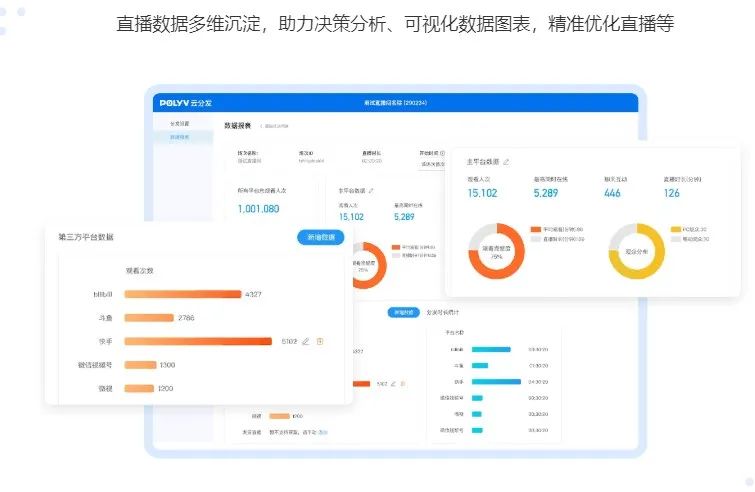
Task: Click the info icon beside 开始时间
Action: (443, 153)
